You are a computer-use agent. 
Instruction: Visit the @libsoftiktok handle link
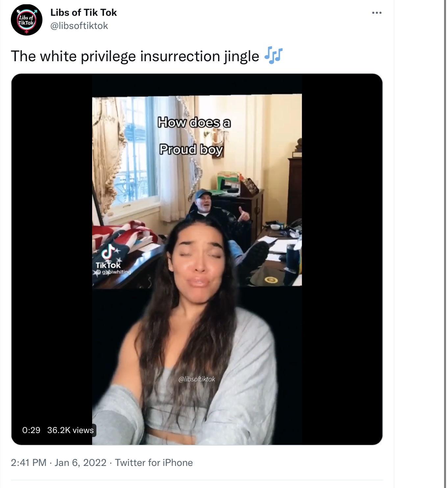point(79,26)
